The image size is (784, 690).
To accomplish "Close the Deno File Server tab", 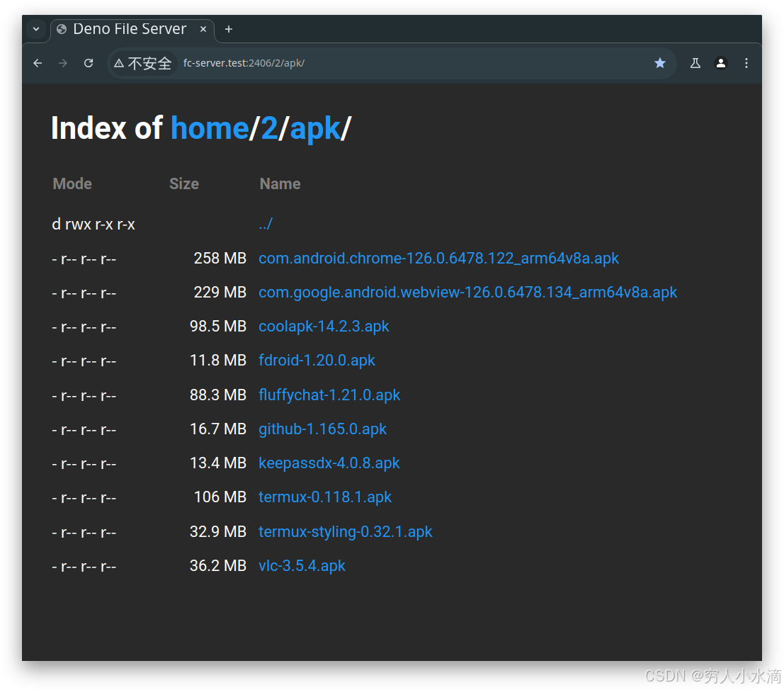I will [x=203, y=29].
